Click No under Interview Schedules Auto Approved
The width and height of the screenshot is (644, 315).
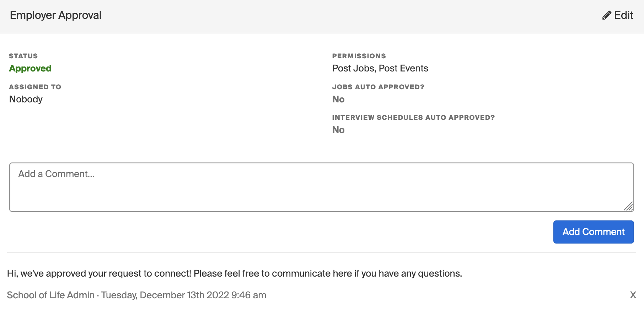point(338,130)
